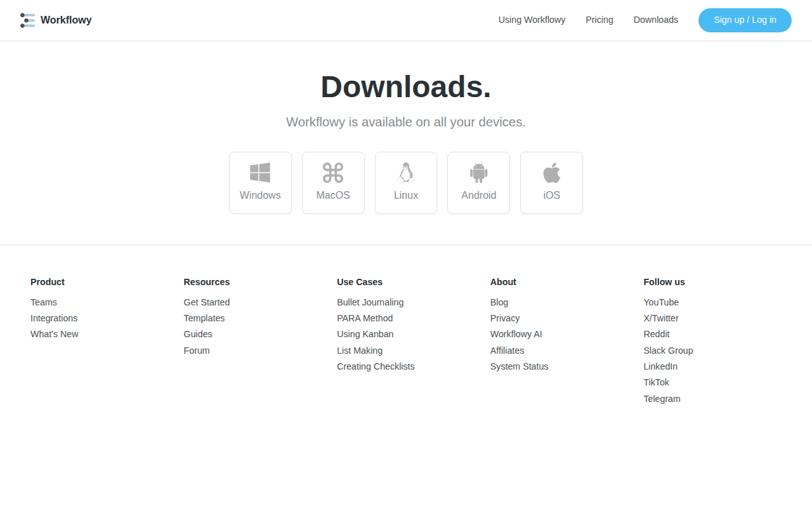Open the Templates link under Resources
The width and height of the screenshot is (812, 508).
pos(204,318)
